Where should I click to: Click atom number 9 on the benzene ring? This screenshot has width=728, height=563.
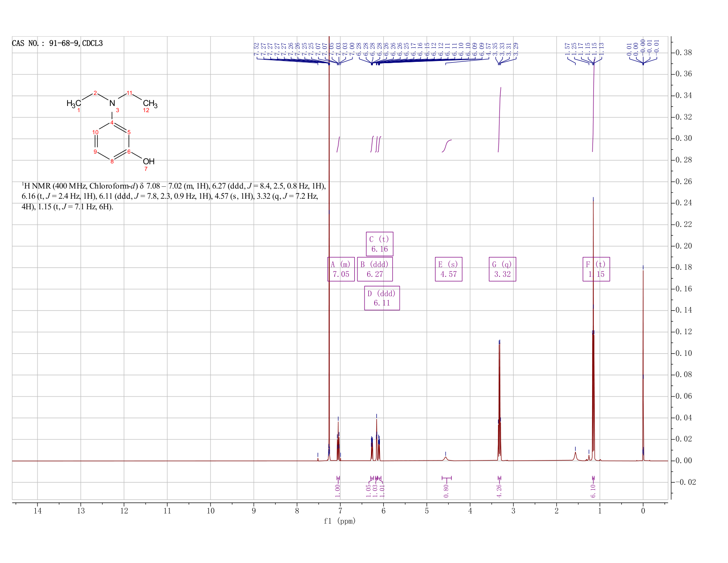(x=95, y=151)
